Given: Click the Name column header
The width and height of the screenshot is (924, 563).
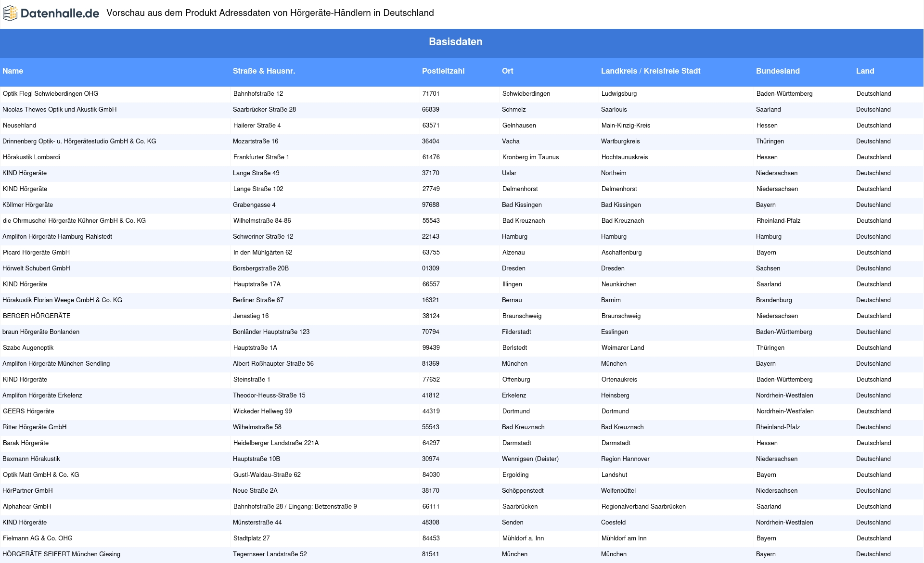Looking at the screenshot, I should 13,71.
